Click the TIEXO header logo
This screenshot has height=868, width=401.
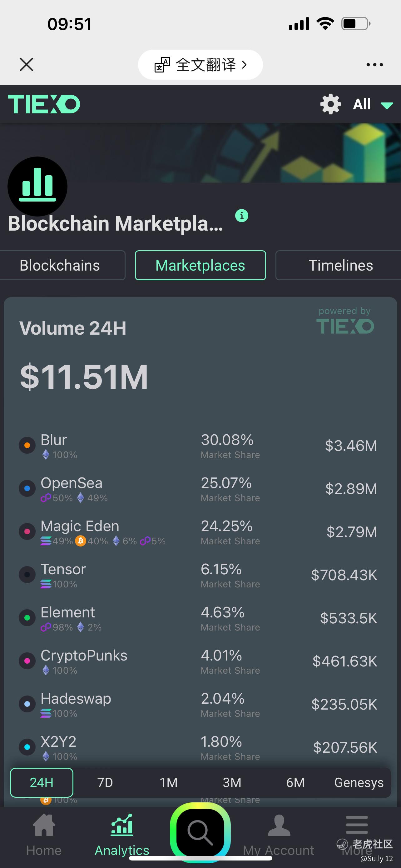click(44, 104)
